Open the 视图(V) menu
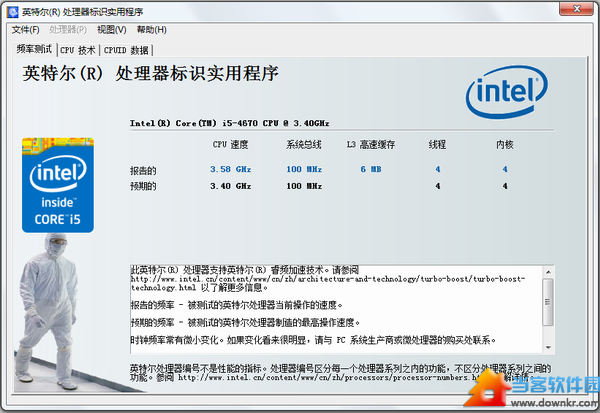600x413 pixels. (x=112, y=30)
